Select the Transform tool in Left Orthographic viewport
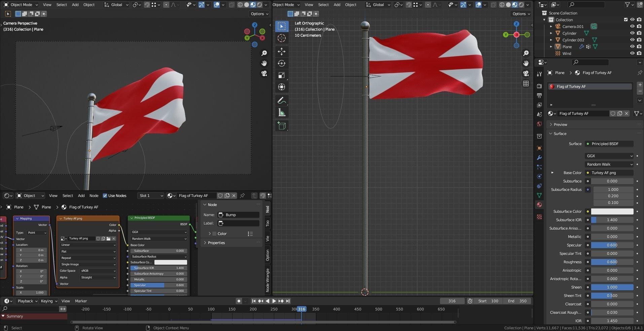The width and height of the screenshot is (644, 331). (x=282, y=87)
